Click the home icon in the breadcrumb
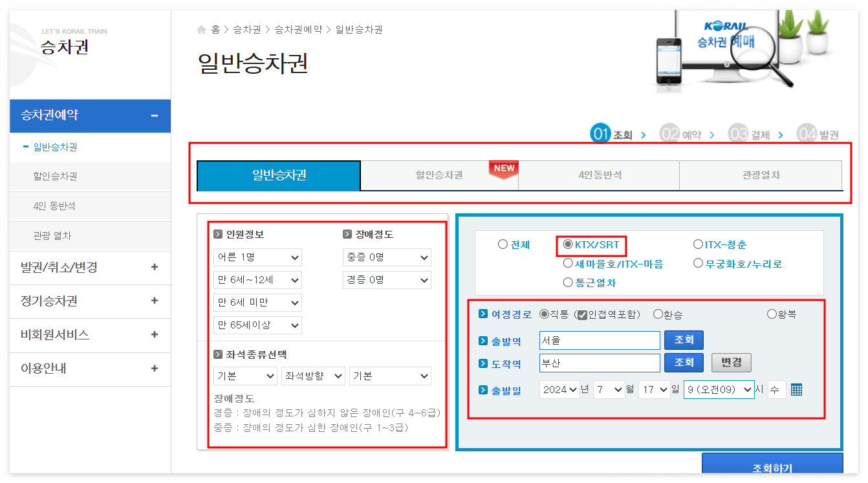Viewport: 868px width, 483px height. [x=202, y=29]
